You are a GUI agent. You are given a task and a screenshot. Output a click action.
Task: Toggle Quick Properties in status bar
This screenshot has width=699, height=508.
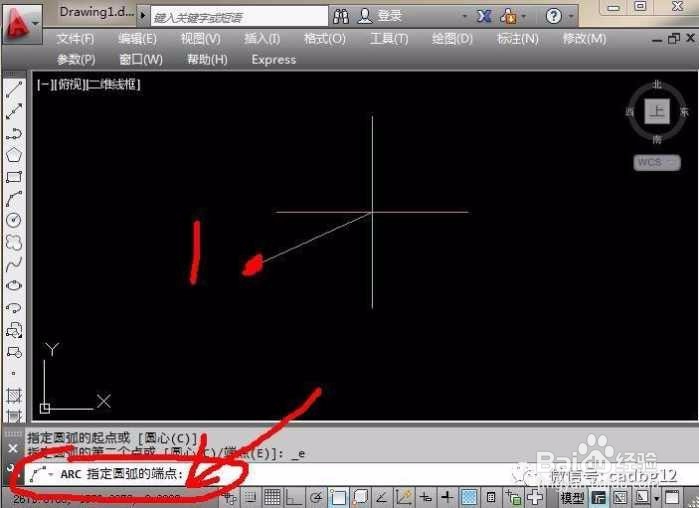point(491,497)
